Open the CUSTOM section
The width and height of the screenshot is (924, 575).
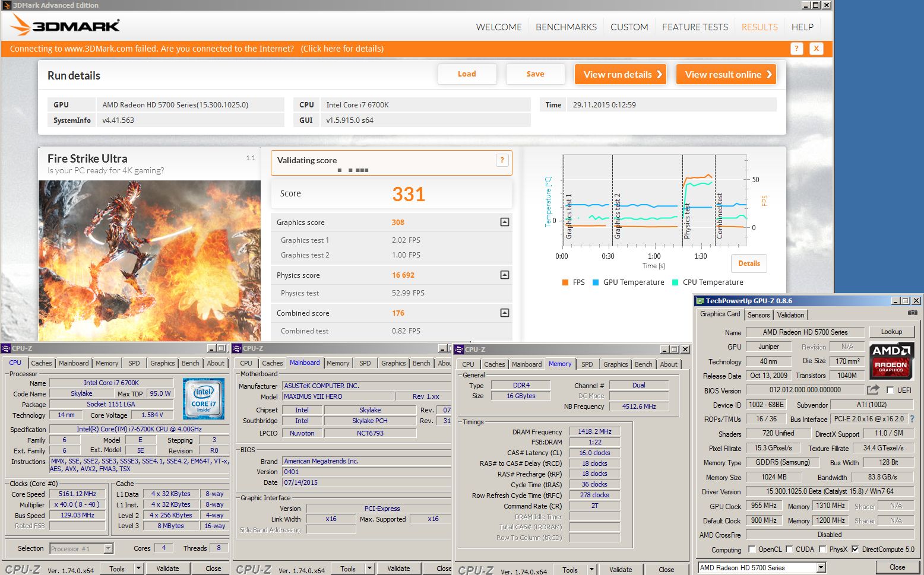coord(629,27)
